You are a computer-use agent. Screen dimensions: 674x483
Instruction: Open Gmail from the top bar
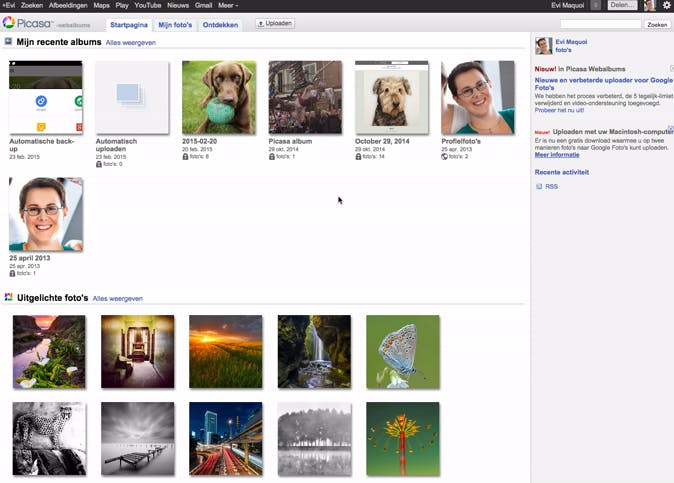coord(203,5)
